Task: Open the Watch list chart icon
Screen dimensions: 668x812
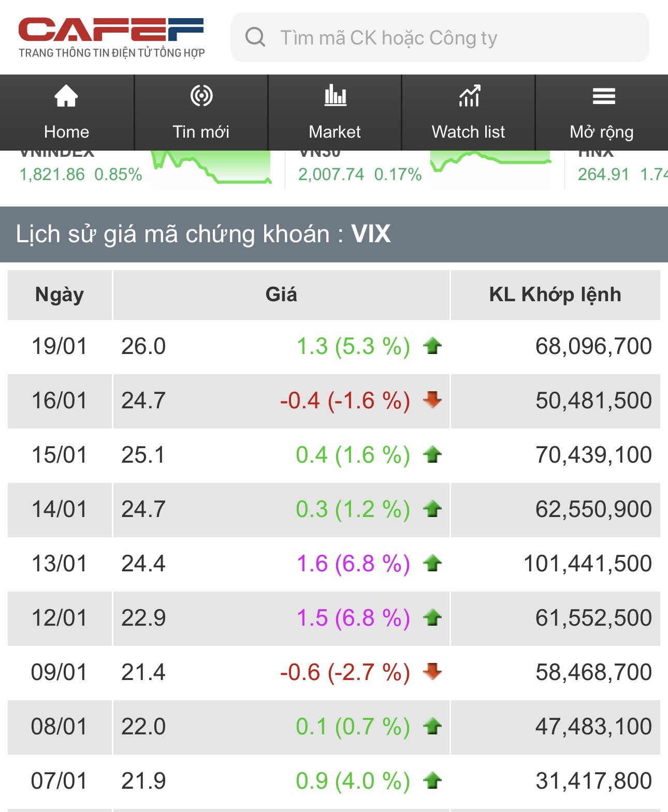Action: coord(469,96)
